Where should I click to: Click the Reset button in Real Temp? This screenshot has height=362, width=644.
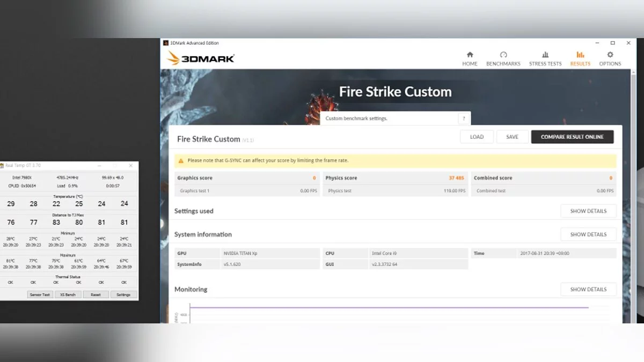pyautogui.click(x=96, y=294)
